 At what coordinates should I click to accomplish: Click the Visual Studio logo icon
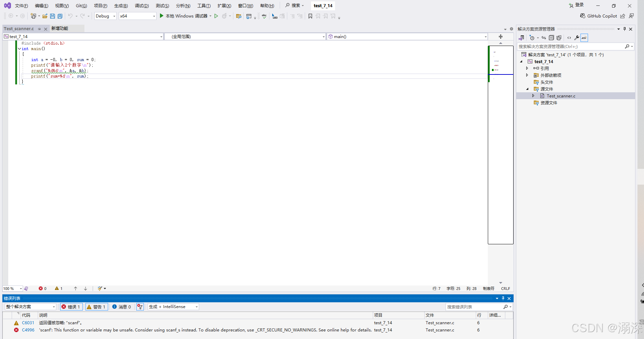(x=7, y=5)
